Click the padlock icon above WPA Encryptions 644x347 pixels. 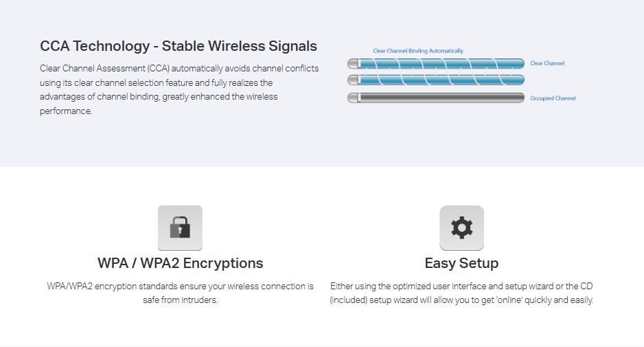point(180,227)
